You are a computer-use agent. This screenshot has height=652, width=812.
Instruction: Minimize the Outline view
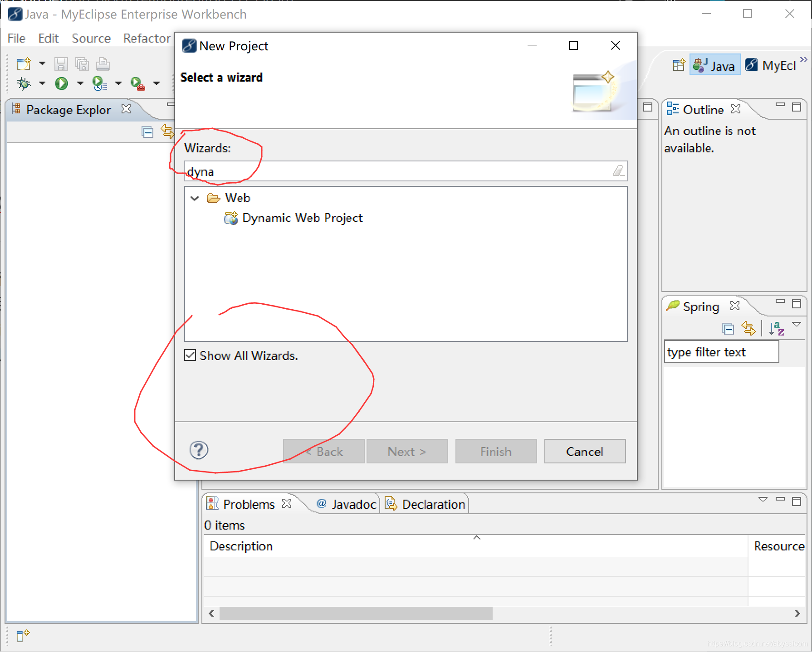pos(780,105)
